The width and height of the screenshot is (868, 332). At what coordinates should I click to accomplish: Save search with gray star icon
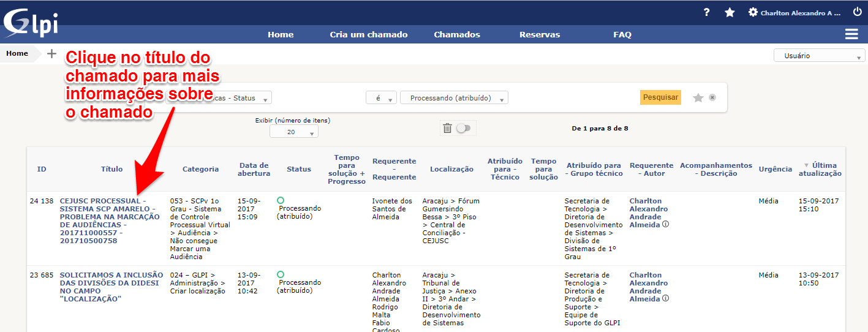click(x=698, y=98)
